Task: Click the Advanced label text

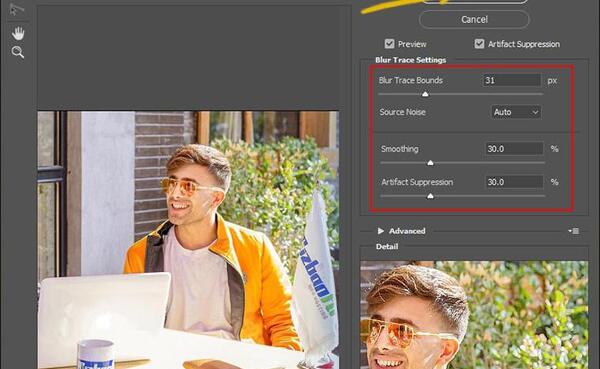Action: click(407, 231)
